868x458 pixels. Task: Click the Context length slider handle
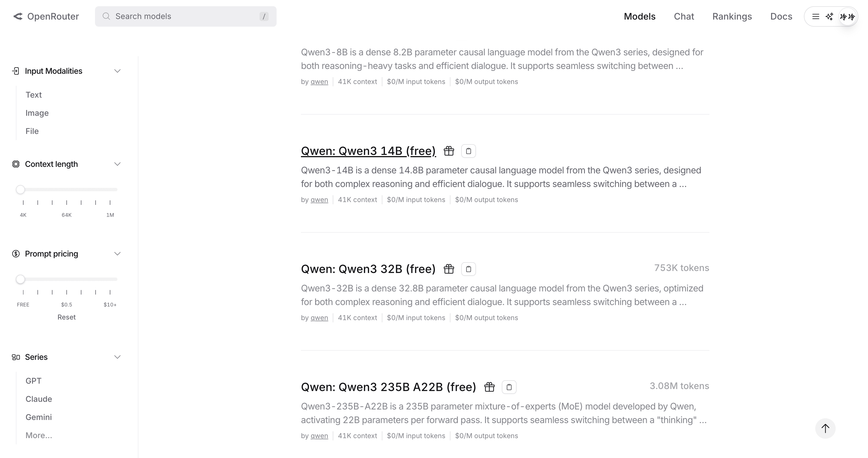(20, 190)
